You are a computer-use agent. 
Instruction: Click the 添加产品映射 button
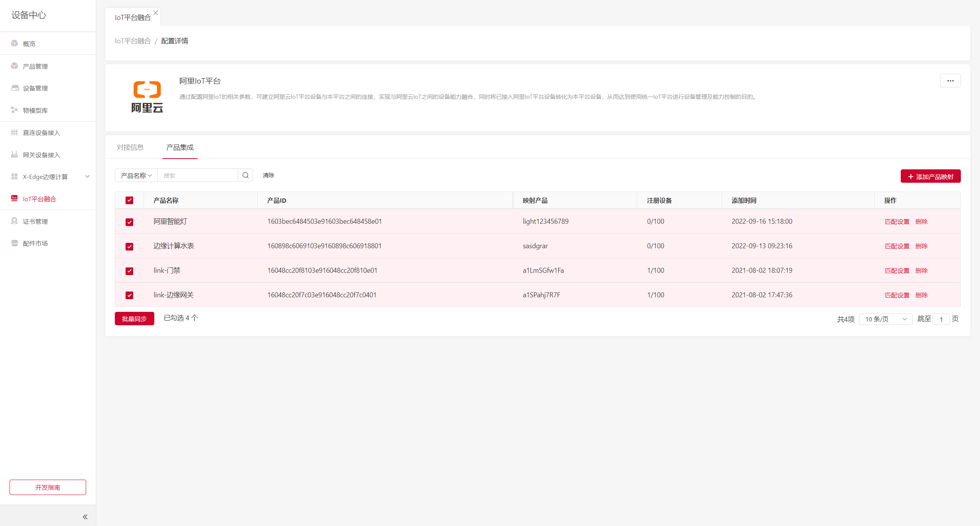[x=930, y=176]
